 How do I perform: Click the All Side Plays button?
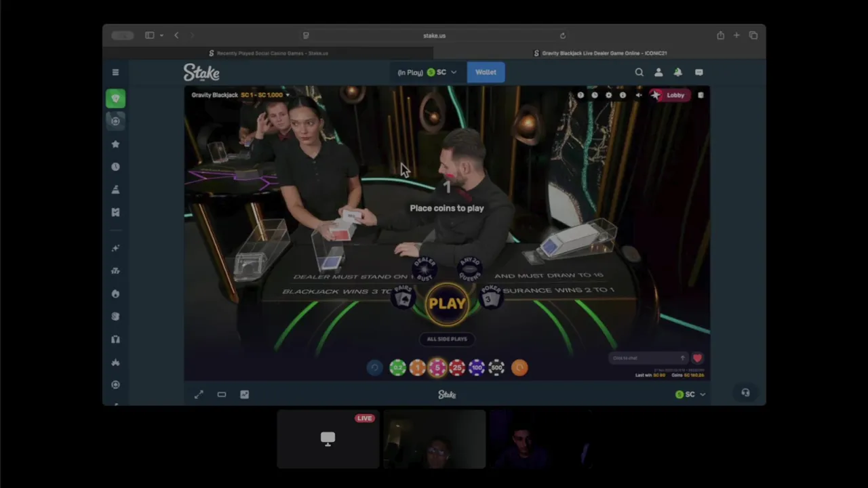coord(447,339)
